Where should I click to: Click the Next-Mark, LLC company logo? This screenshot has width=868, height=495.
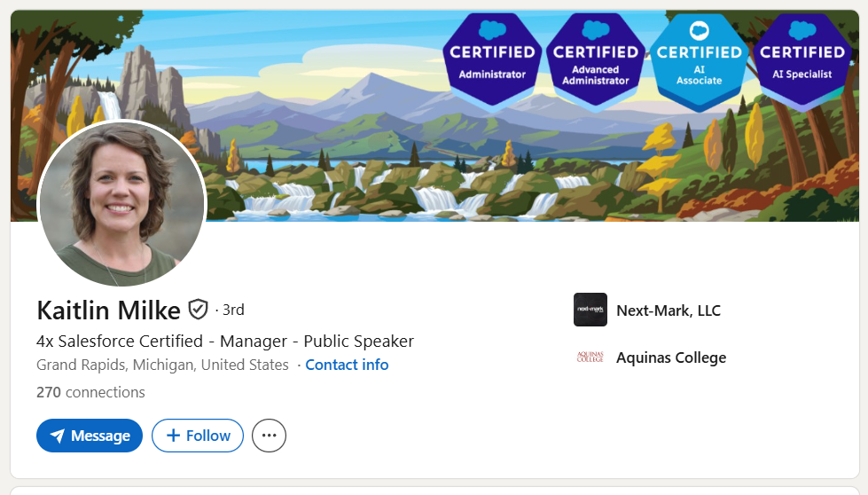click(590, 310)
